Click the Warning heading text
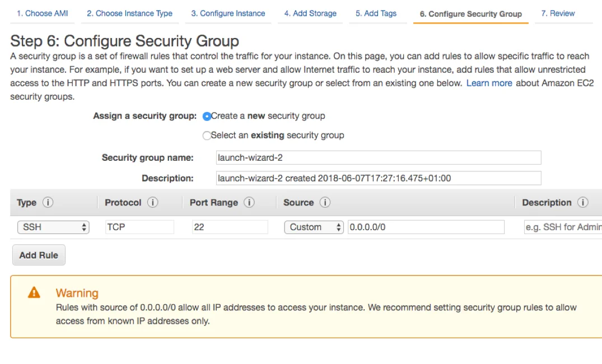The image size is (602, 364). 77,293
